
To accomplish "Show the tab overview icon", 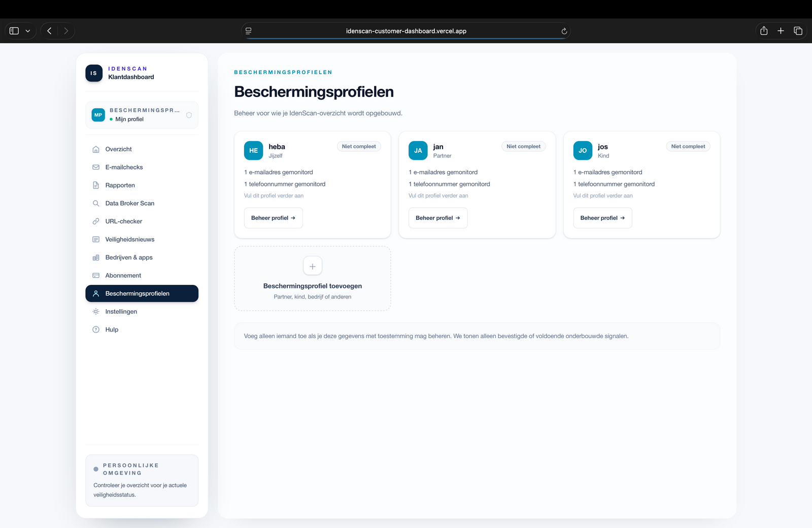I will pos(798,31).
